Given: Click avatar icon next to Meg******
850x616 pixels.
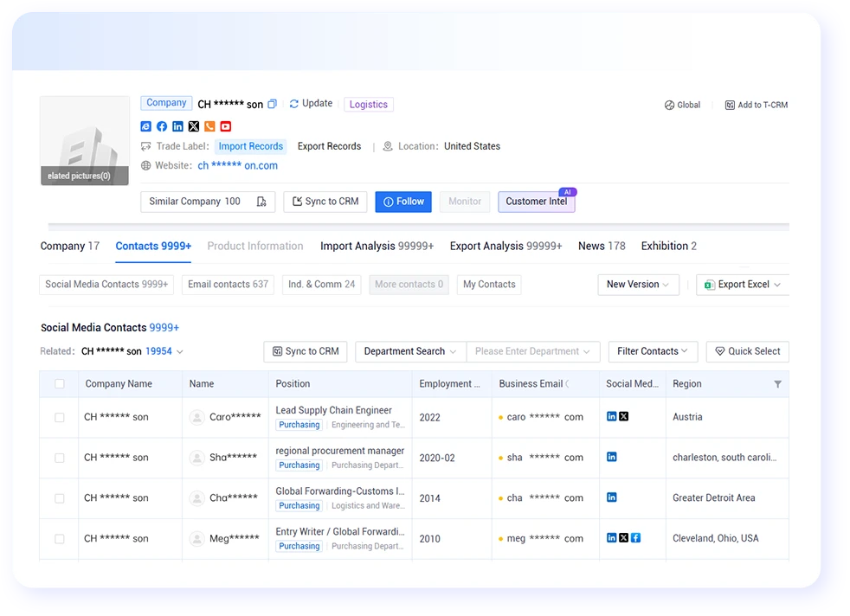Looking at the screenshot, I should pos(196,538).
